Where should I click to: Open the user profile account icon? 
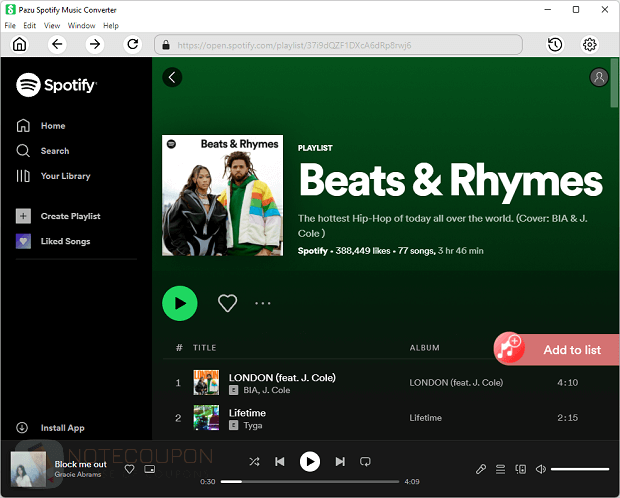(599, 77)
